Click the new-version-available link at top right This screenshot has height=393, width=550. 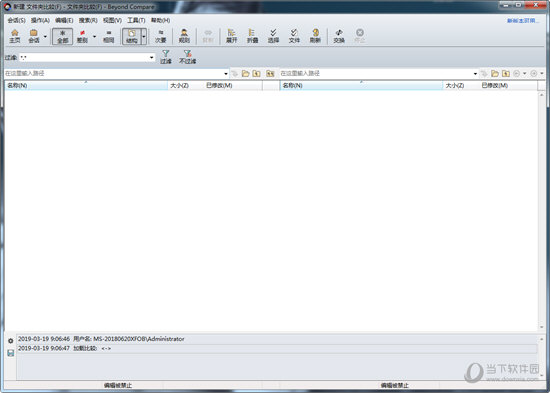523,21
